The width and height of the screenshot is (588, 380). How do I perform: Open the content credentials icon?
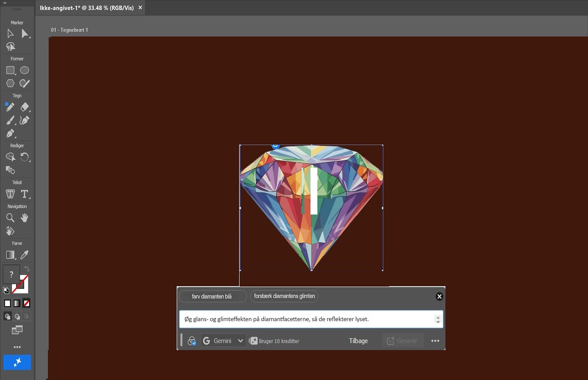pos(192,341)
